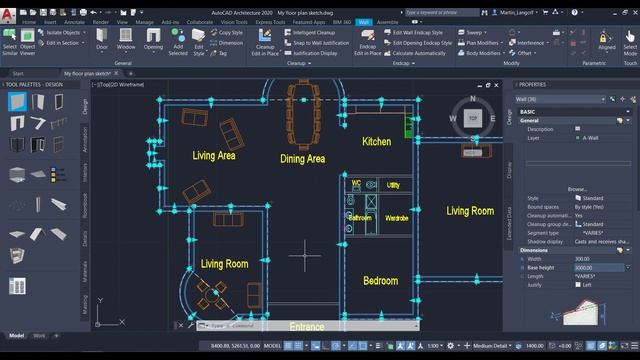Open the AutoCAD application menu logo

click(8, 15)
